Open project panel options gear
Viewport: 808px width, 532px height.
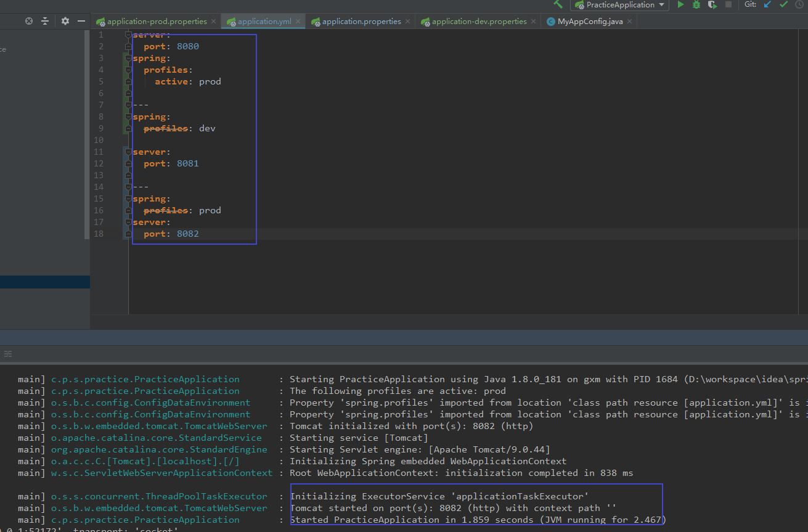tap(65, 21)
